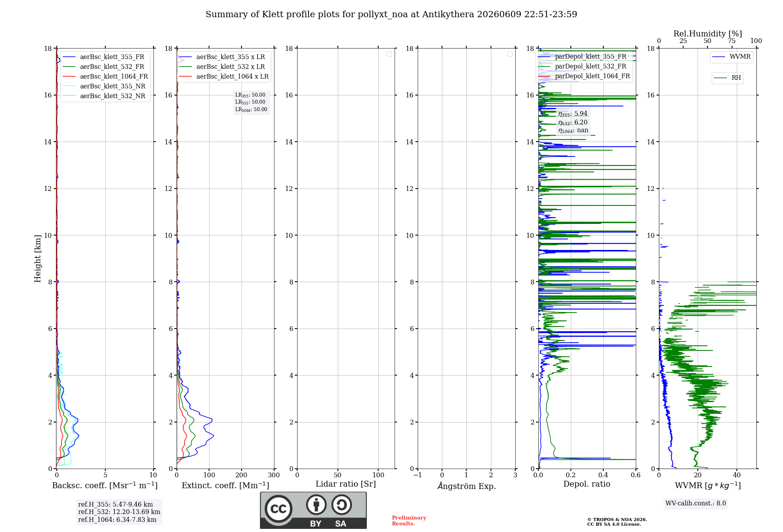Click the 'LR532: 50.00' value
Screen dimensions: 783x532
[250, 102]
